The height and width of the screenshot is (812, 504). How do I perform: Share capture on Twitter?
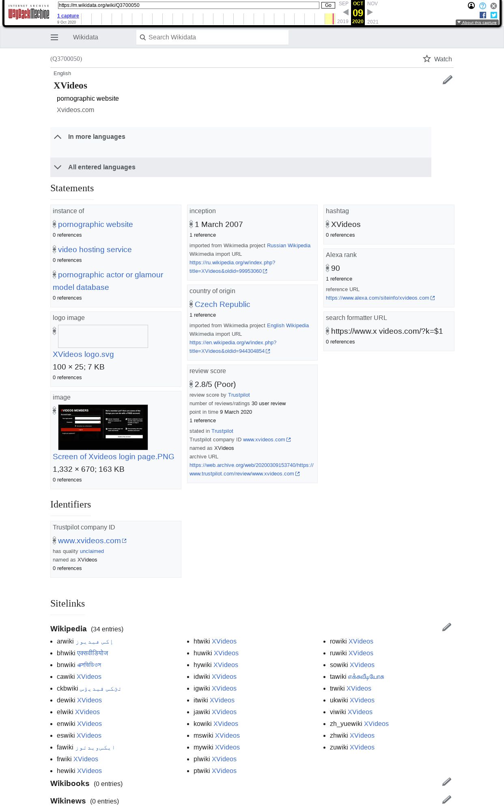pos(494,15)
